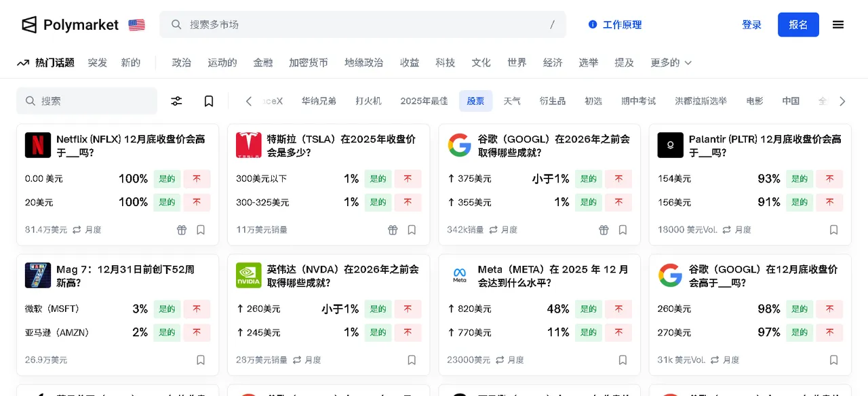Click 是的 for 微软 (MSFT)
The height and width of the screenshot is (396, 868).
point(167,309)
